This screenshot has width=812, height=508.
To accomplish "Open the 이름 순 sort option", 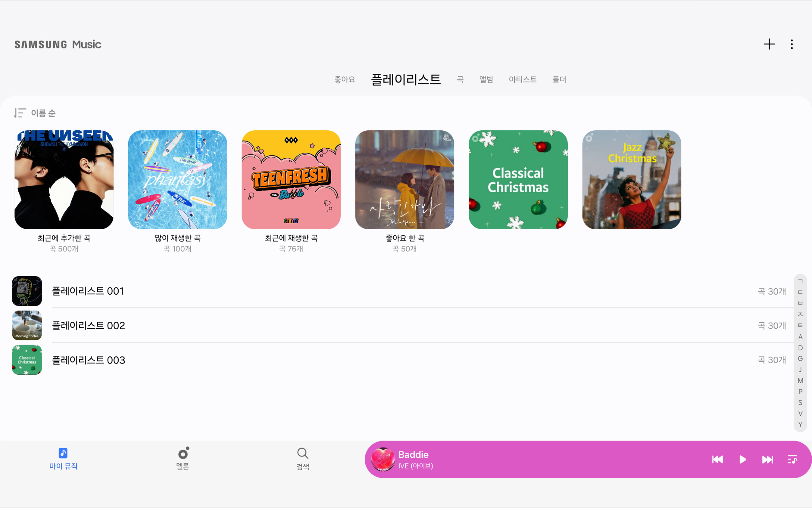I will click(43, 113).
